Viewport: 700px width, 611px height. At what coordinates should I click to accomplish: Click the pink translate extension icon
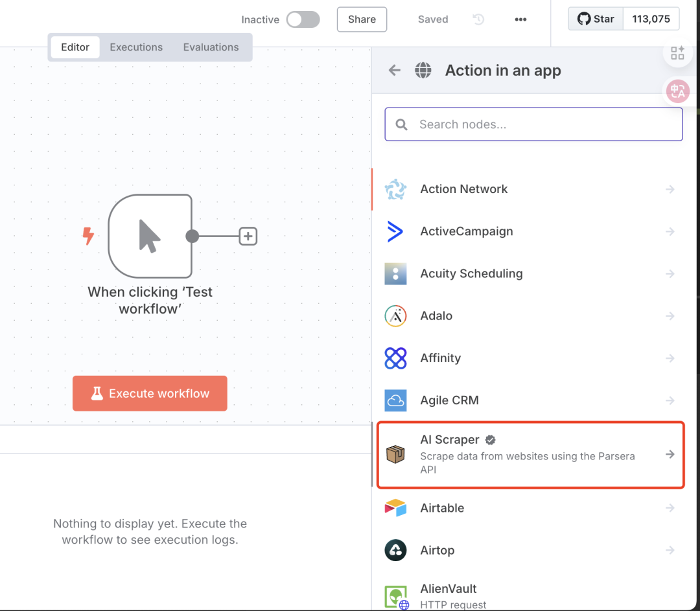pyautogui.click(x=678, y=91)
